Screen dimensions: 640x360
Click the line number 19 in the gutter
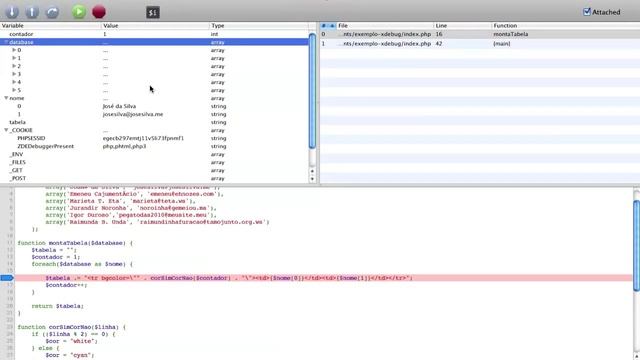[x=9, y=299]
